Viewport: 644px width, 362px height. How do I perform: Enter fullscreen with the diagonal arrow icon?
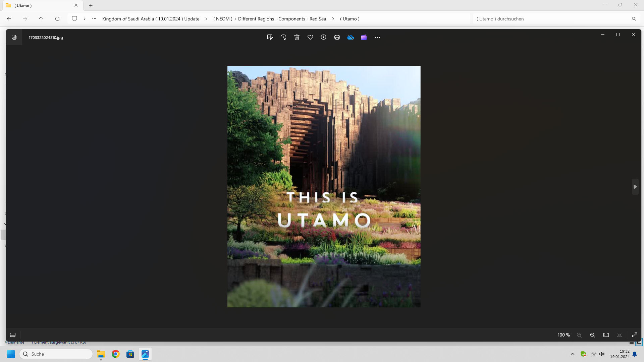(x=635, y=335)
